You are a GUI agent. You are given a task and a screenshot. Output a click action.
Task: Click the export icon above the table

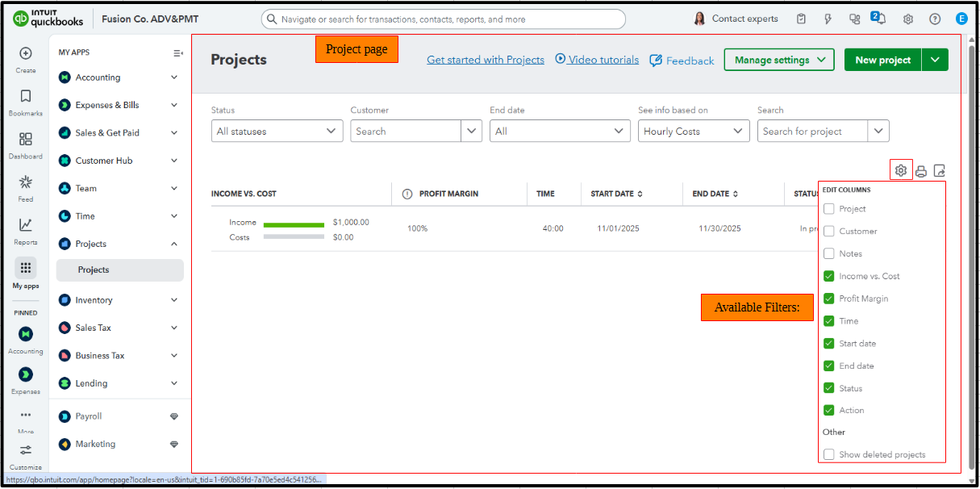tap(939, 171)
